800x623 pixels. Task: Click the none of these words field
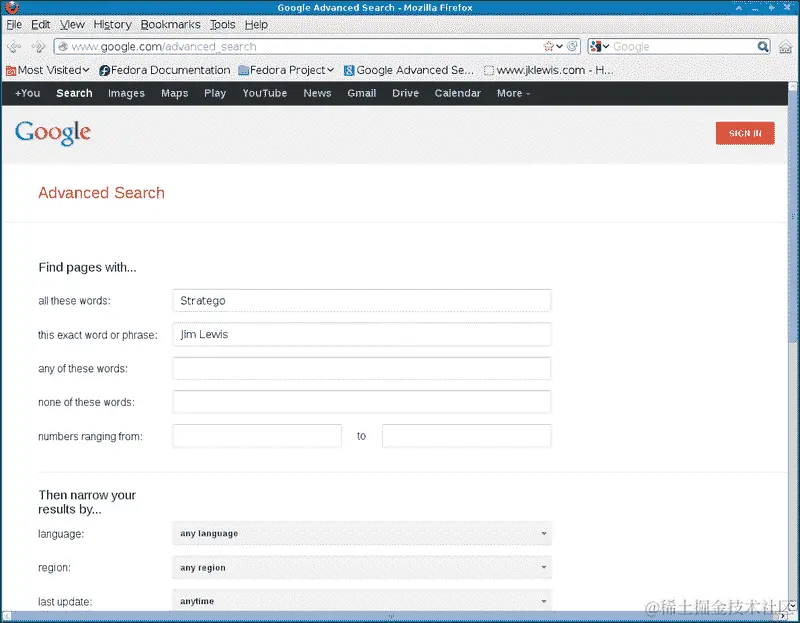point(362,402)
